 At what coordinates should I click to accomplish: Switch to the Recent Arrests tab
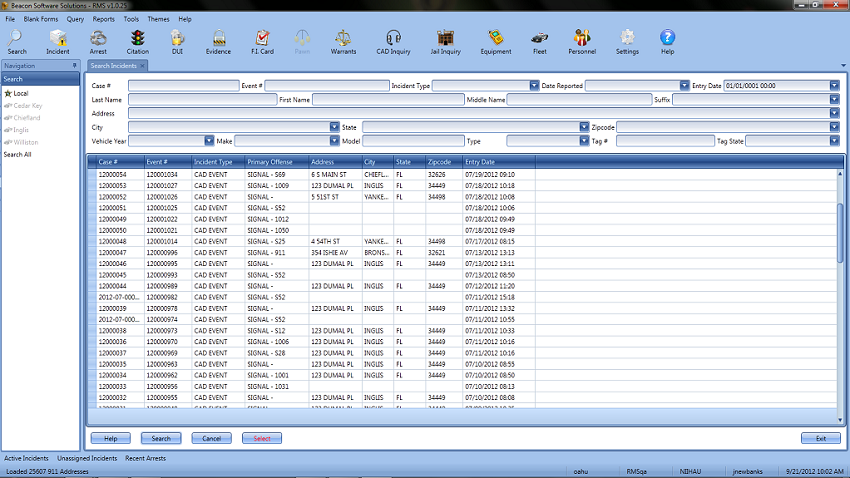[x=145, y=458]
